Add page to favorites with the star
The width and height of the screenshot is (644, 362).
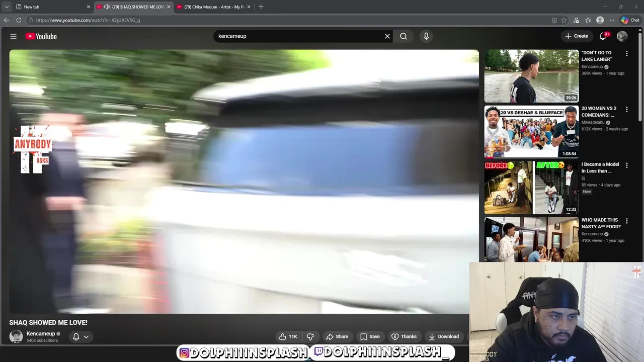564,20
